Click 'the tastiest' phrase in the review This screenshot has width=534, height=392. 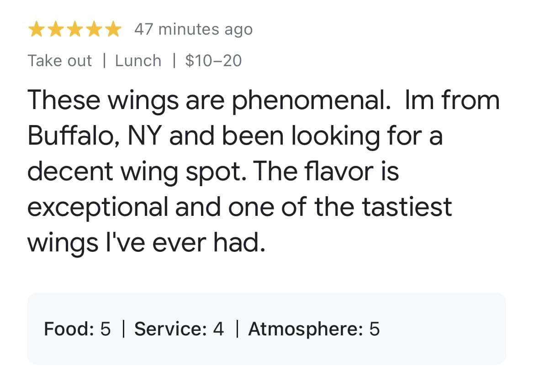(x=383, y=207)
